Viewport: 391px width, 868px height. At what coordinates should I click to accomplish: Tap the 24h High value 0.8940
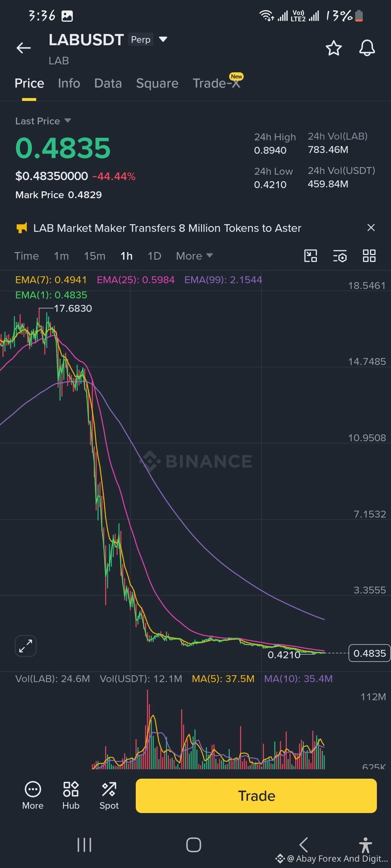(x=270, y=150)
